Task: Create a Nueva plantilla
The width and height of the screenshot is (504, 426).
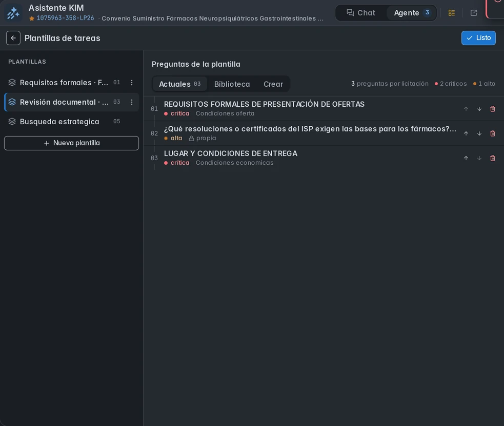Action: click(71, 143)
